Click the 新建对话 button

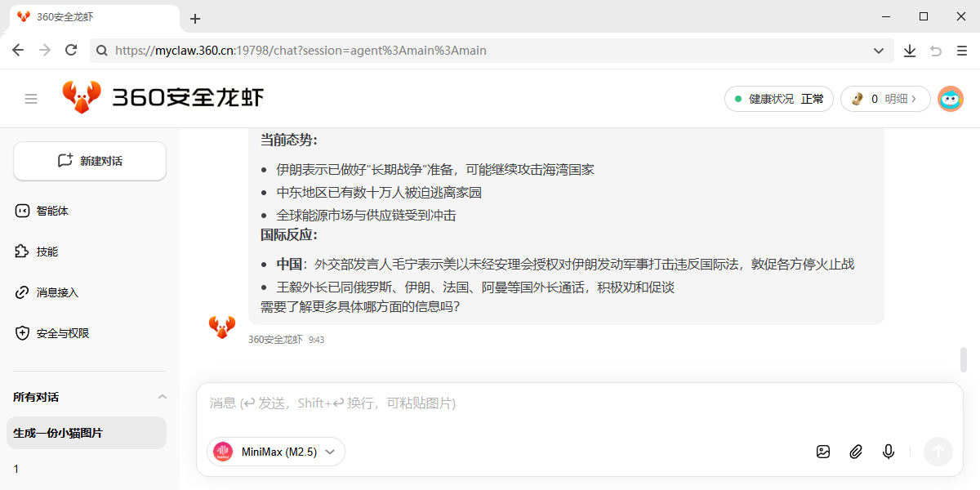pyautogui.click(x=90, y=161)
